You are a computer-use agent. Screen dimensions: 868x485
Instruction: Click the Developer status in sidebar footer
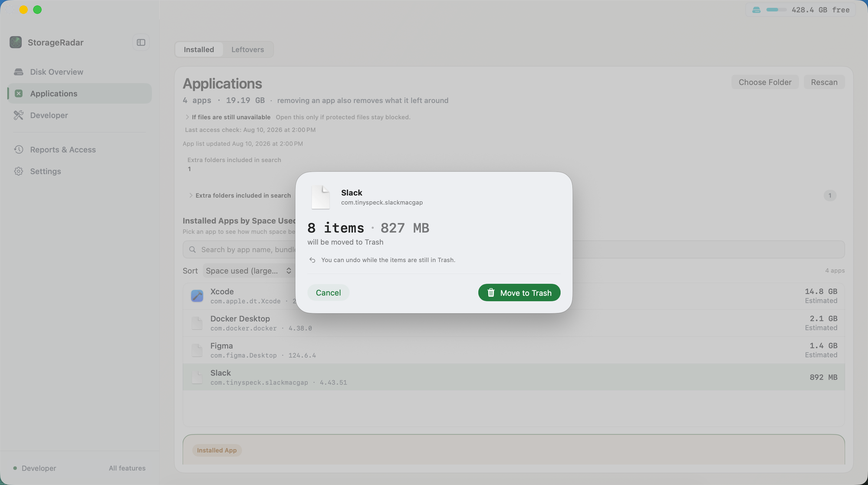point(35,469)
